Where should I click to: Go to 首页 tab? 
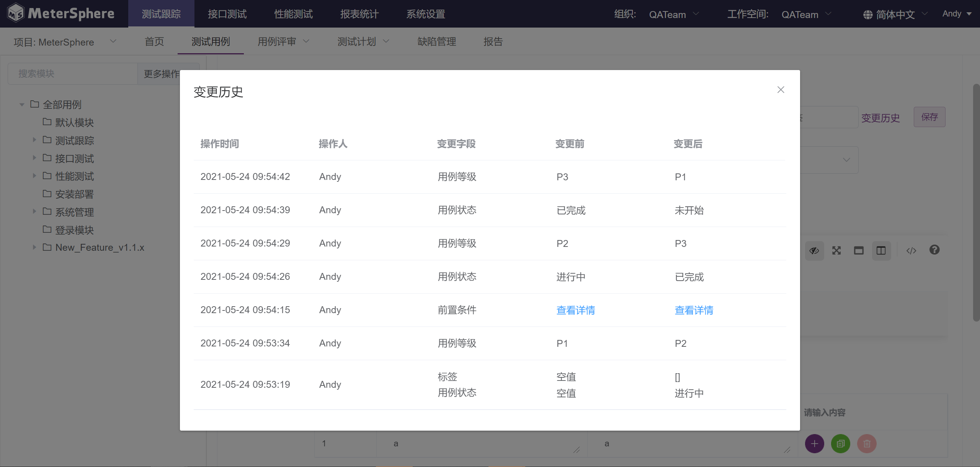pyautogui.click(x=154, y=41)
